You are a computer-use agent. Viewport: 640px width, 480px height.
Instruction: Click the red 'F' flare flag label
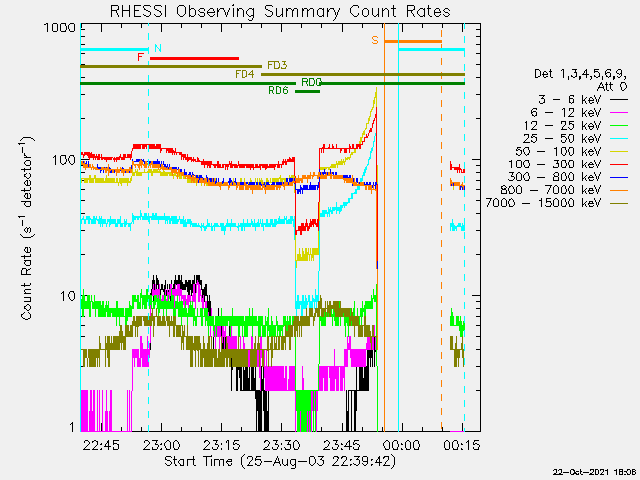pyautogui.click(x=140, y=57)
